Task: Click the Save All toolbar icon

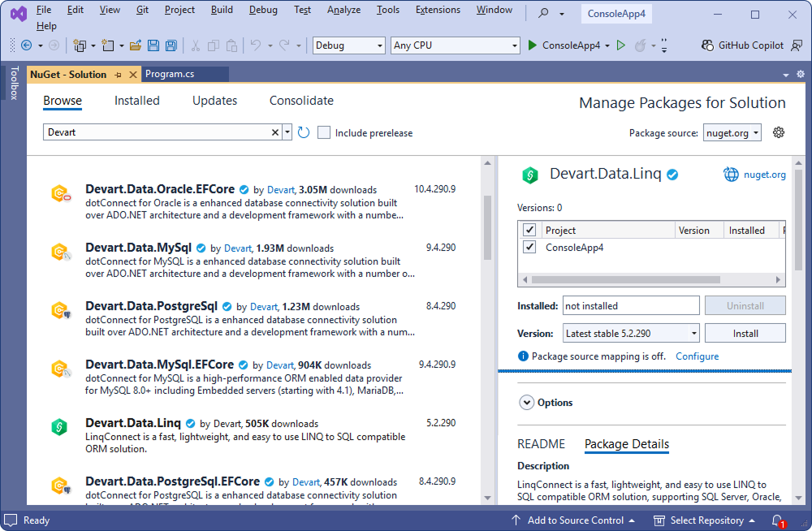Action: point(171,45)
